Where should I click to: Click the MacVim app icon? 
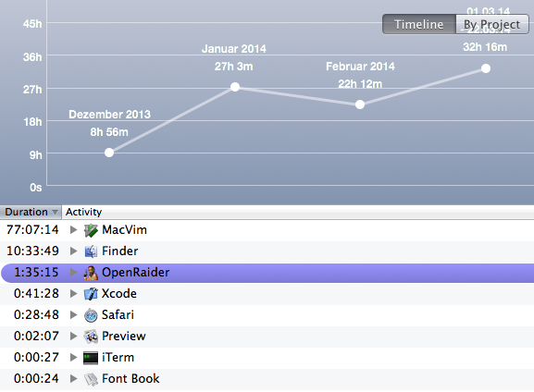[91, 230]
